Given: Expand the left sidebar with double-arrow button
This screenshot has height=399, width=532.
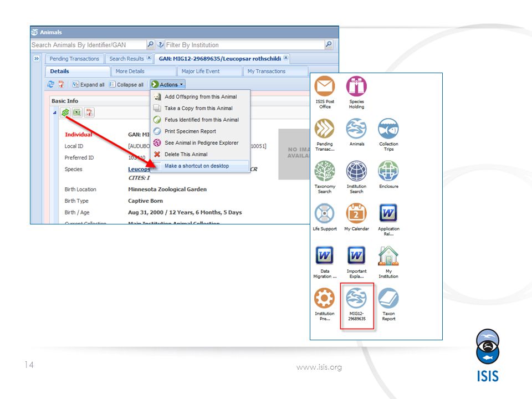Looking at the screenshot, I should (37, 58).
